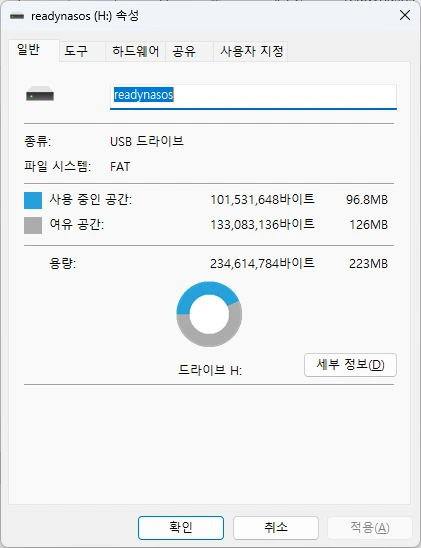421x548 pixels.
Task: Click the '126MB' free size
Action: coord(369,225)
